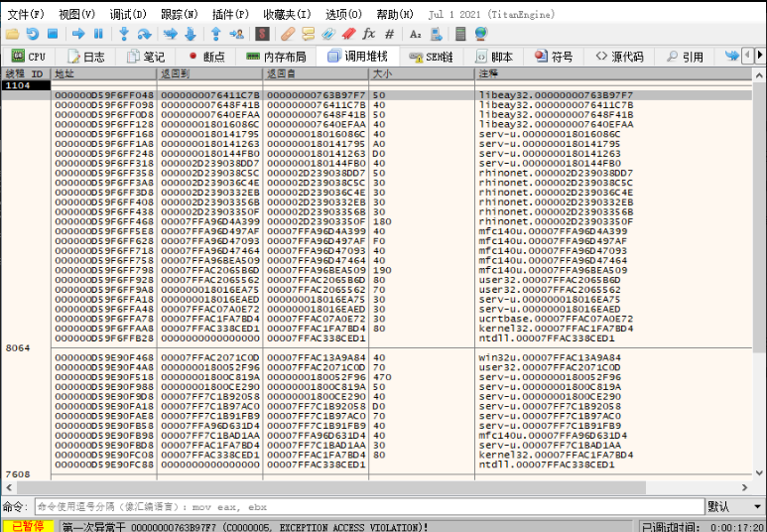Open the 默认 command type dropdown
767x532 pixels.
[x=734, y=506]
